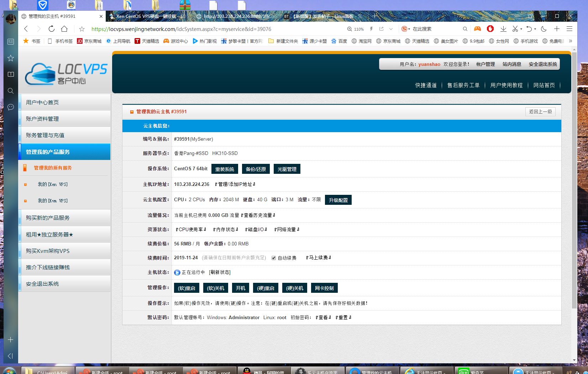Open the sidebar news feed icon
The width and height of the screenshot is (588, 374).
(11, 42)
